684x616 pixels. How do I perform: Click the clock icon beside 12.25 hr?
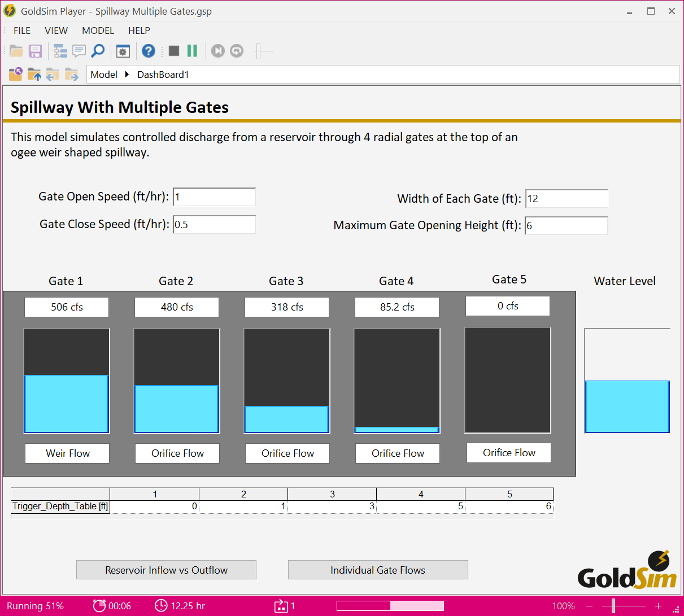161,605
